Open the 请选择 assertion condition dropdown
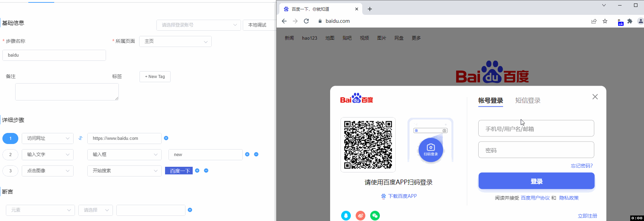 96,210
